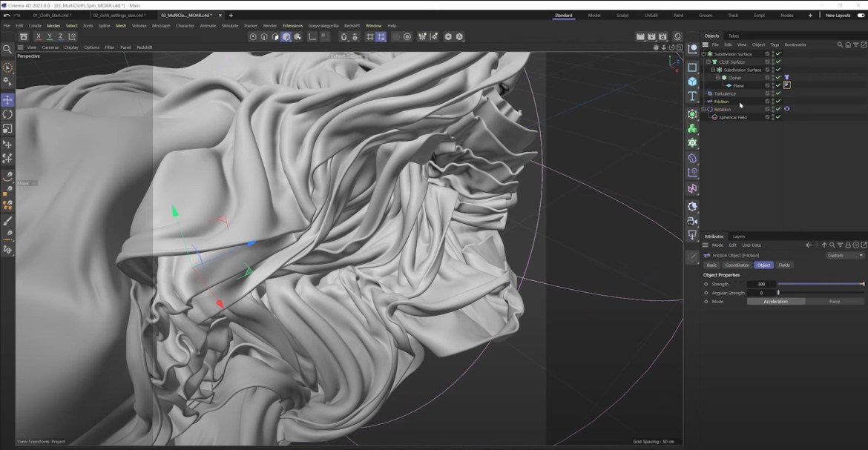Open the search magnifier at top-left
868x450 pixels.
(x=7, y=49)
